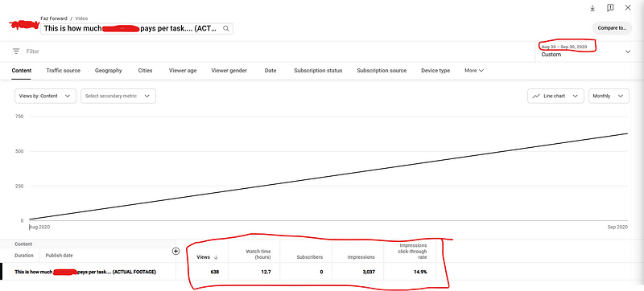Add a metric column with plus icon

click(175, 252)
